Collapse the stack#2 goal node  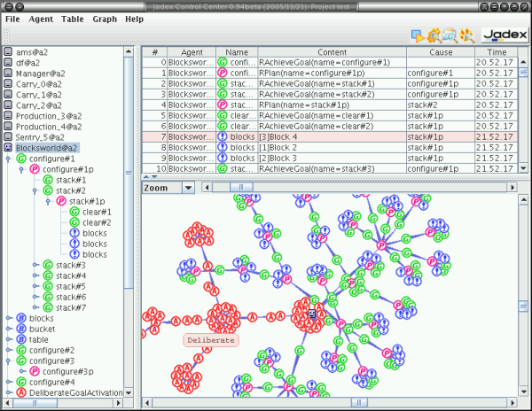(35, 190)
